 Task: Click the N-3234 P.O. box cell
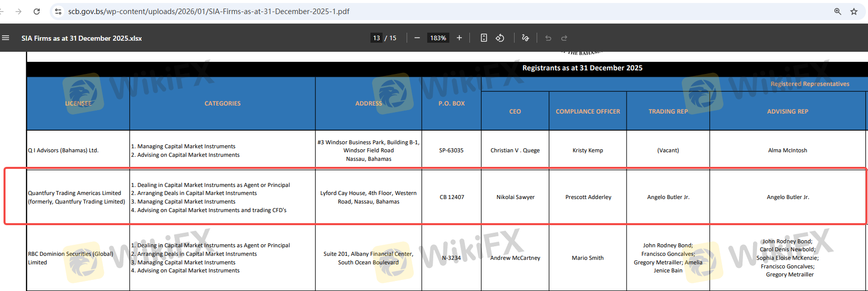click(451, 258)
